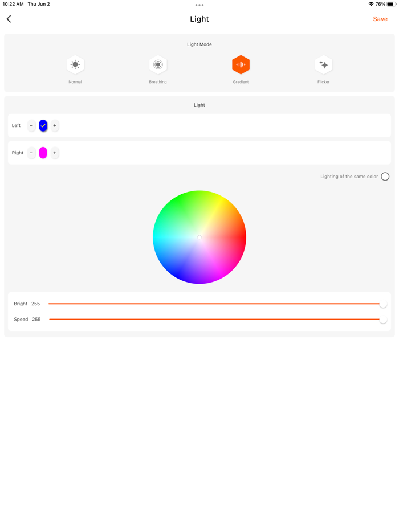The height and width of the screenshot is (532, 399).
Task: Select the Flicker light mode icon
Action: [323, 65]
